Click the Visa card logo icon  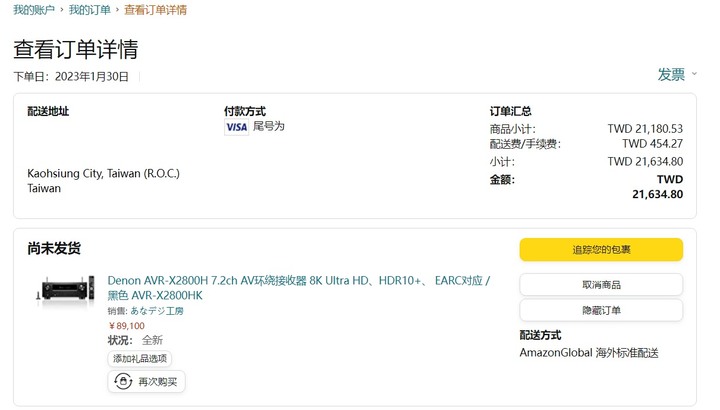click(236, 127)
